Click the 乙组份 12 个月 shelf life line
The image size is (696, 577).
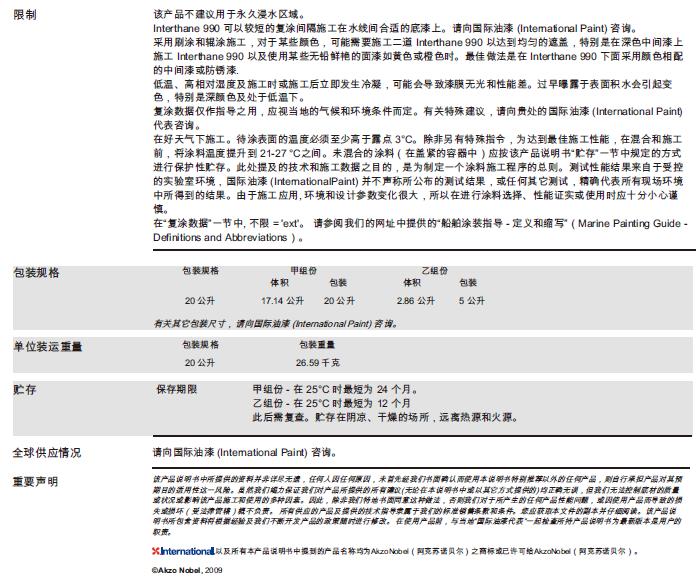coord(332,403)
